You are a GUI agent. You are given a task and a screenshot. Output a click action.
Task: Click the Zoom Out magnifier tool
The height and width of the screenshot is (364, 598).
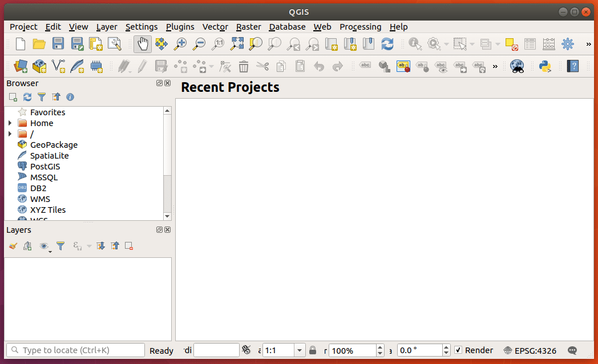199,44
